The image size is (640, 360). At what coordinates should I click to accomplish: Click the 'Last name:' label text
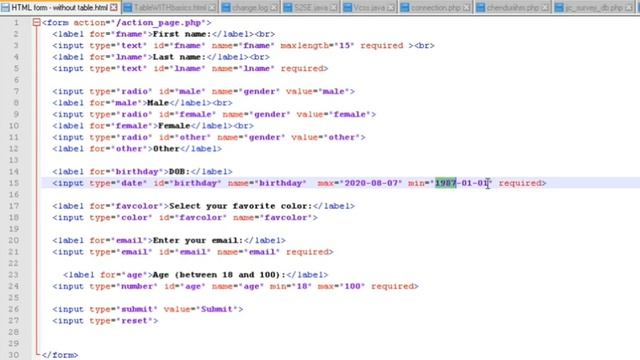[x=179, y=57]
